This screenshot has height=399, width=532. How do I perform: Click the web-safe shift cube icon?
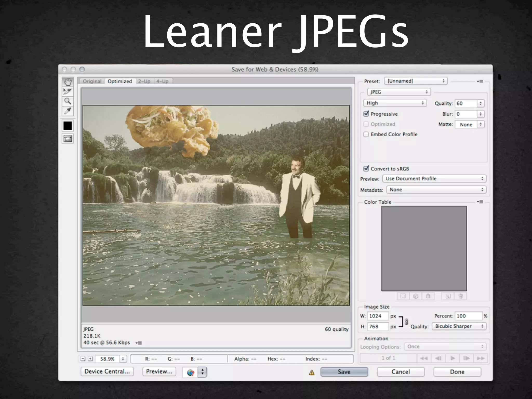(x=416, y=296)
